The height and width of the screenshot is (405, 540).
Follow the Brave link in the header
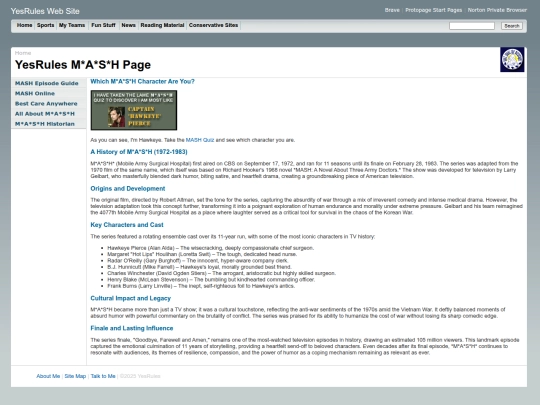click(392, 10)
